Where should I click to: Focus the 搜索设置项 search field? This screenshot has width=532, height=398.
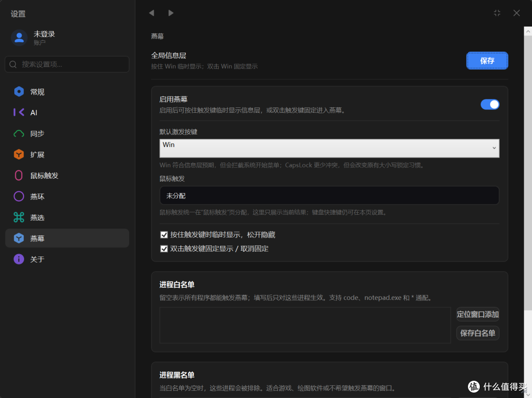[67, 65]
